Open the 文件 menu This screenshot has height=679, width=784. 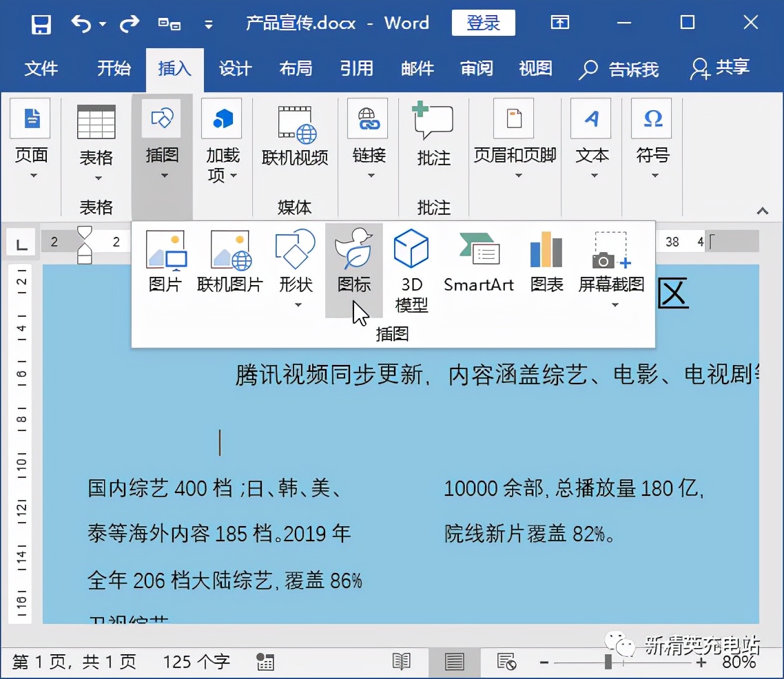(x=41, y=68)
